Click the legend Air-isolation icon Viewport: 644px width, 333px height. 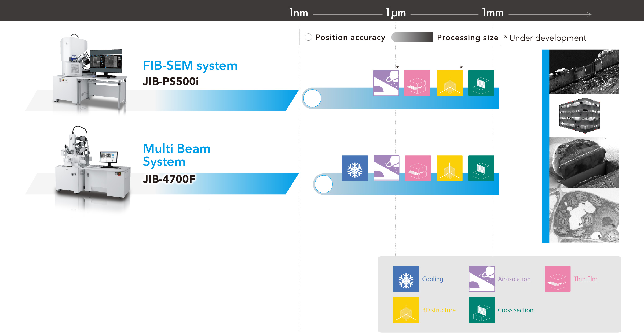(482, 279)
